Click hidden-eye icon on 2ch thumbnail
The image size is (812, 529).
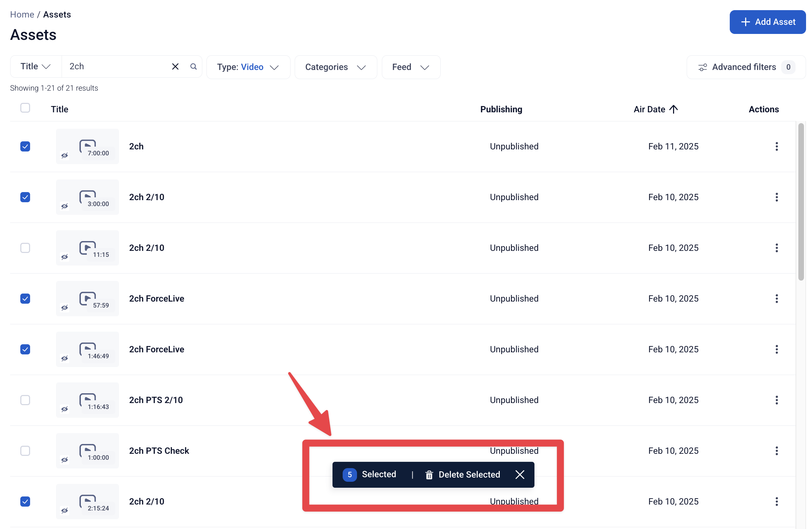coord(64,155)
